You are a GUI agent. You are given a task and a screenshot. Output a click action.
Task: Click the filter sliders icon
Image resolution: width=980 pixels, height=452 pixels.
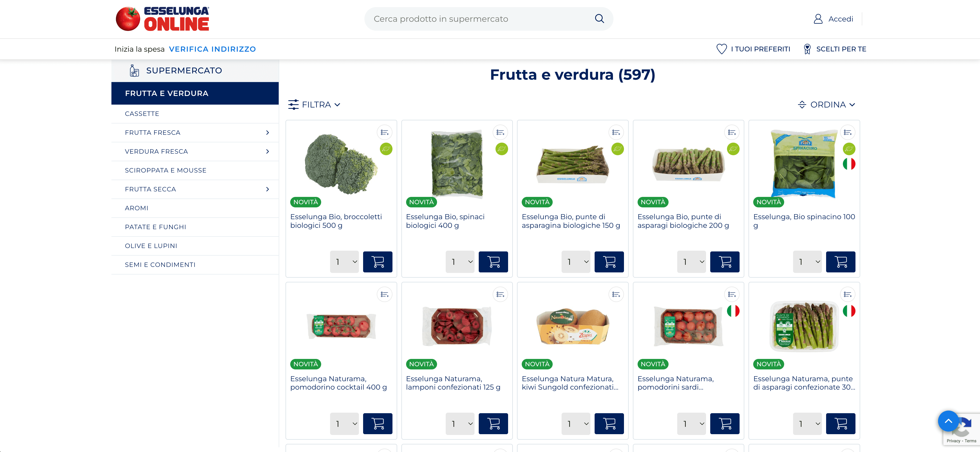click(293, 105)
